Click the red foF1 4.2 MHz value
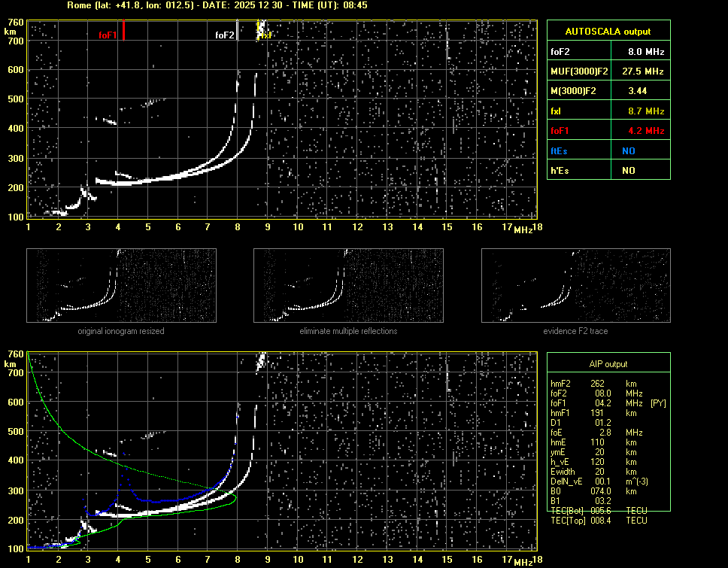728x568 pixels. point(646,131)
